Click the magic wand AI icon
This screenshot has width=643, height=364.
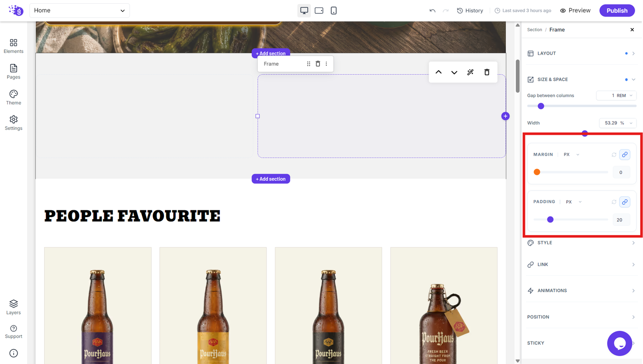(470, 72)
